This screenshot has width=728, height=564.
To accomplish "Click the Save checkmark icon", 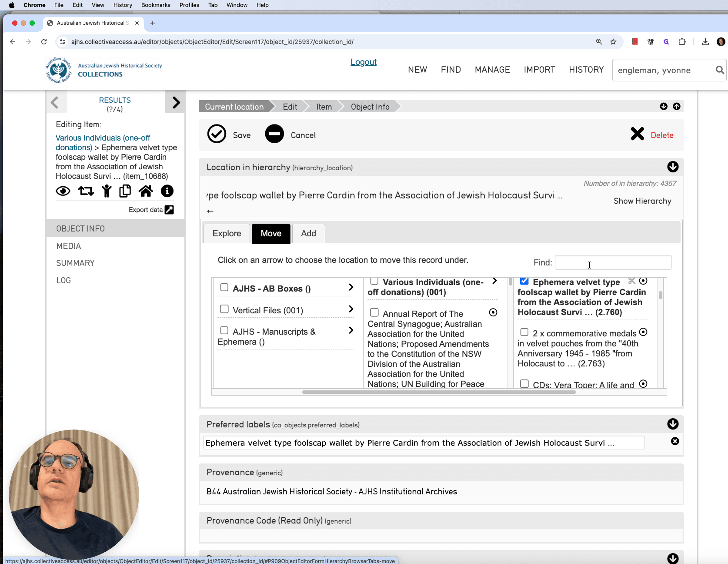I will click(217, 134).
